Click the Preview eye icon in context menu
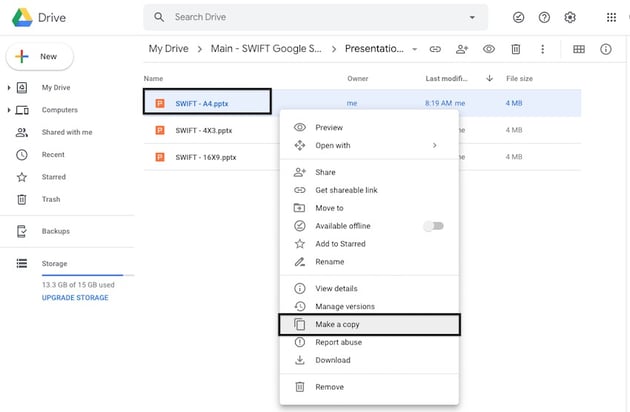Image resolution: width=630 pixels, height=412 pixels. (300, 127)
